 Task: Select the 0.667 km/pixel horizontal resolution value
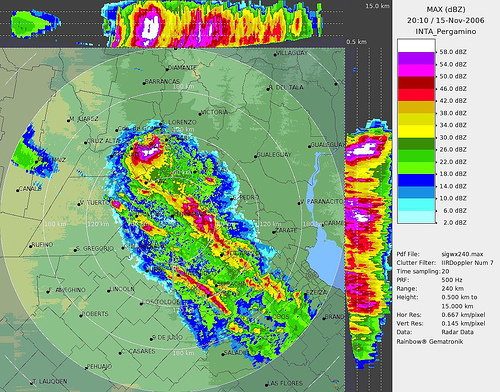pyautogui.click(x=463, y=315)
